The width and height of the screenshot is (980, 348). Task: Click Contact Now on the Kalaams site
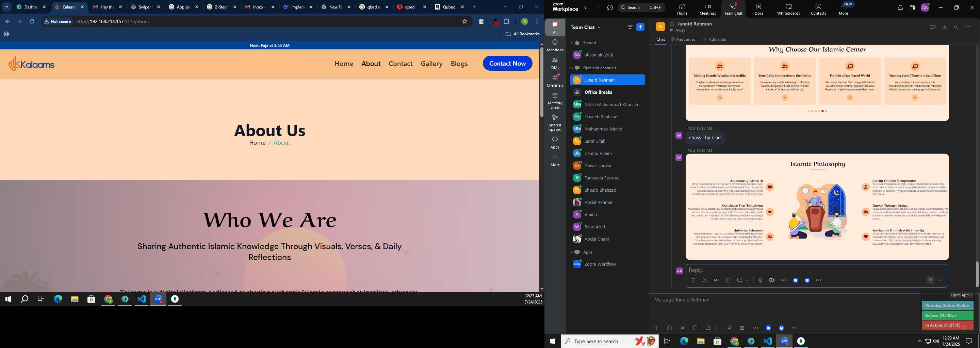tap(507, 64)
